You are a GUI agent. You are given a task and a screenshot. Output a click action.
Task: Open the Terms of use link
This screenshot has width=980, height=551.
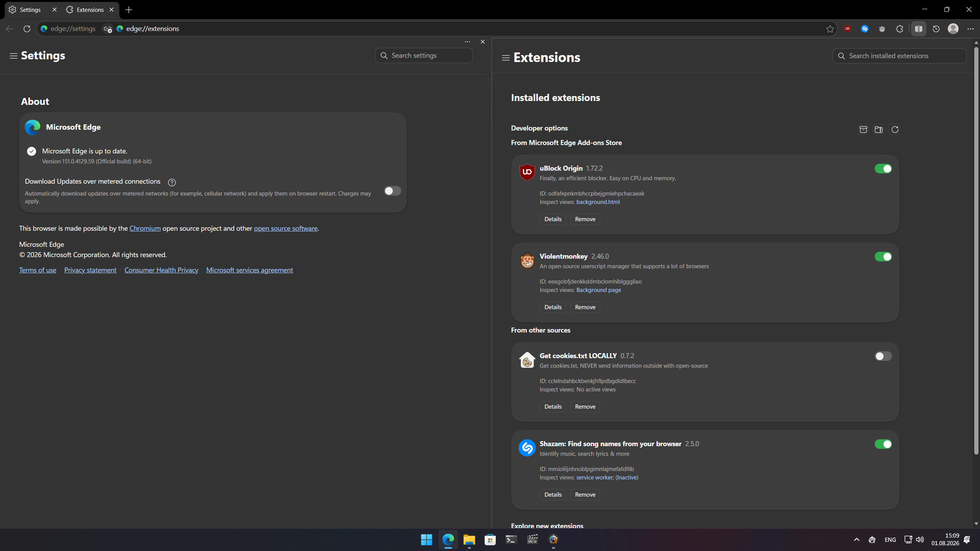pyautogui.click(x=38, y=270)
